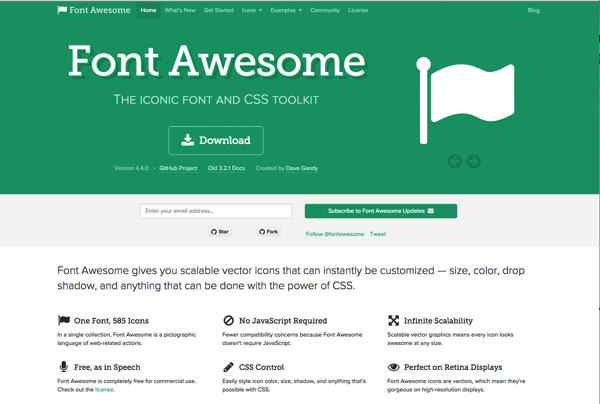Screen dimensions: 600x404
Task: Show previous icon with left arrow circle
Action: pyautogui.click(x=455, y=161)
